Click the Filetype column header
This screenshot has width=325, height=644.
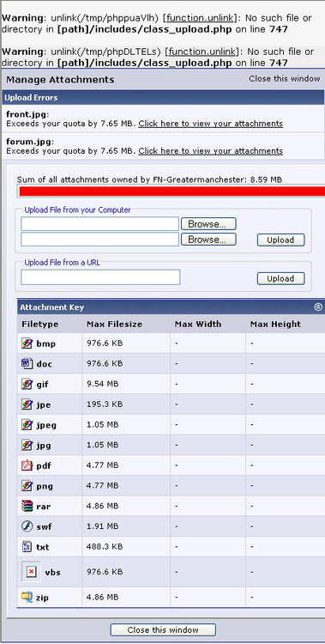point(40,324)
